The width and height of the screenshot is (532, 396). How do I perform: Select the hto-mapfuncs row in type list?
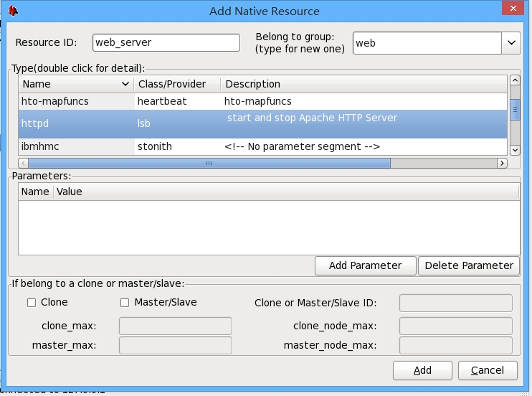point(263,101)
